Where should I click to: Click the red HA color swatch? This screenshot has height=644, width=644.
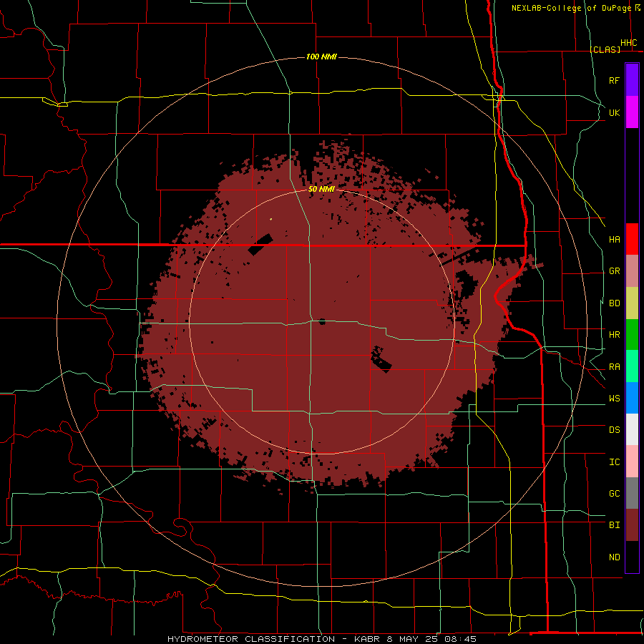pos(632,239)
